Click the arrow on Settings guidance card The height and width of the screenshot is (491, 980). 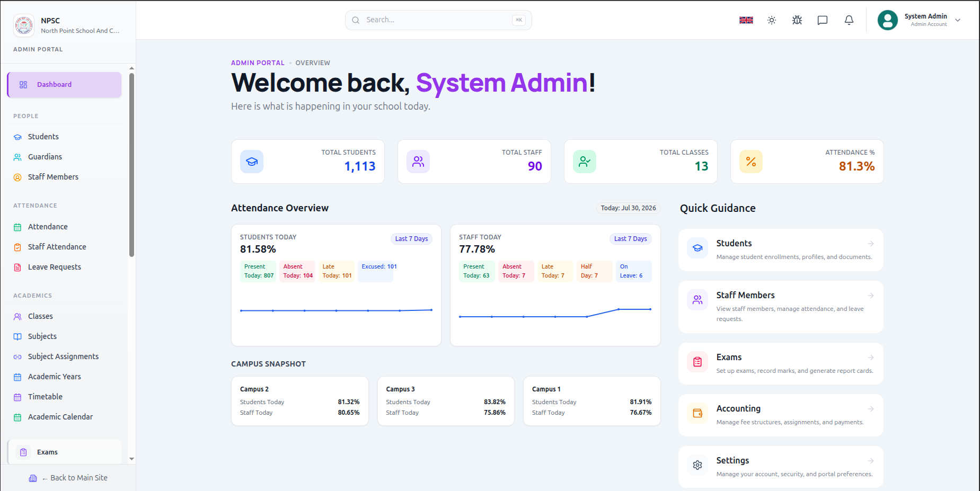pos(871,461)
